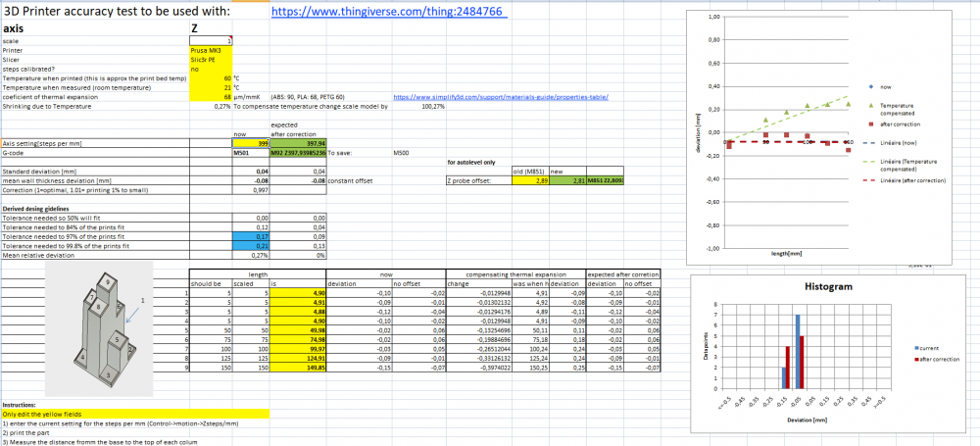Viewport: 980px width, 446px height.
Task: Select the 'was when hot' value 100,24
Action: (x=529, y=348)
